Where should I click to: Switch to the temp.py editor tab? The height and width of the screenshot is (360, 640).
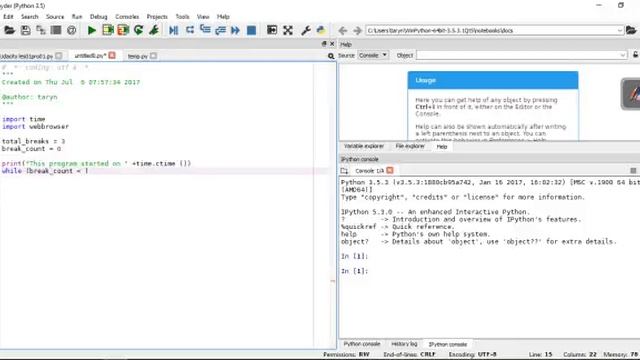coord(138,56)
